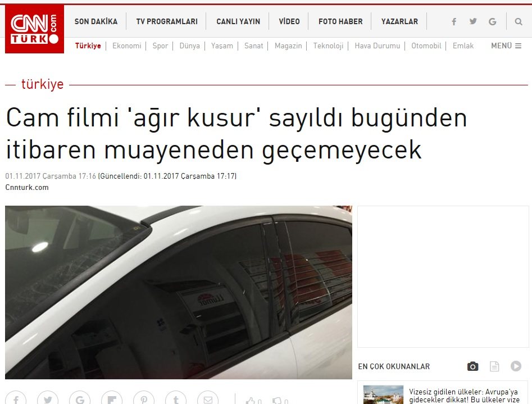Select camera icon in En Çok Okunanlar

[472, 366]
